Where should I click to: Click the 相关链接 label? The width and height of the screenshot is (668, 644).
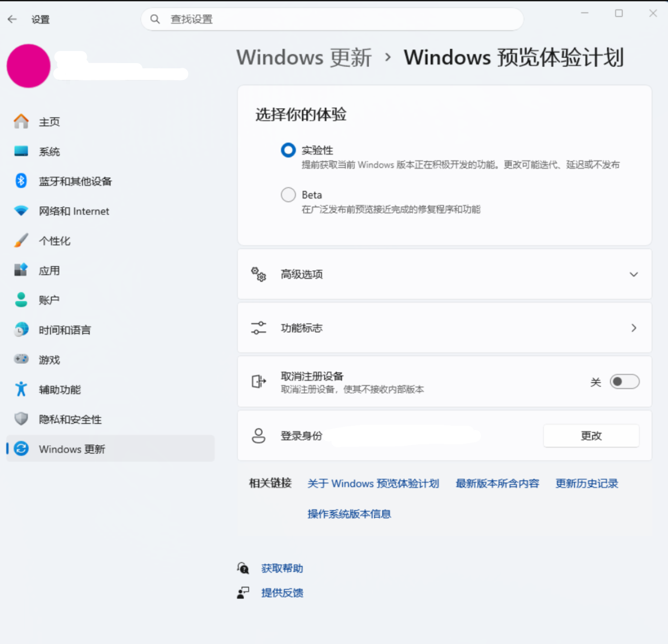click(270, 483)
